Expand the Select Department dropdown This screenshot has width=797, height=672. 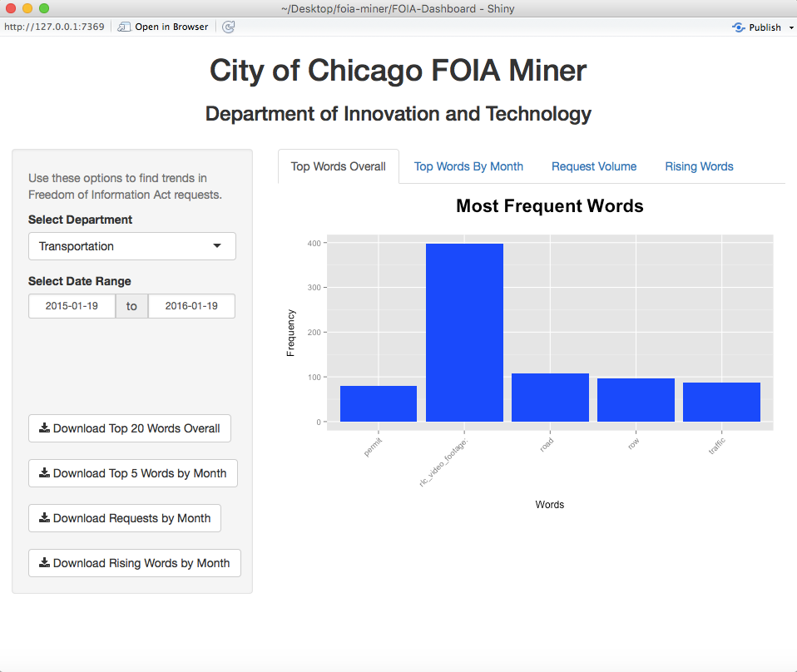point(132,246)
